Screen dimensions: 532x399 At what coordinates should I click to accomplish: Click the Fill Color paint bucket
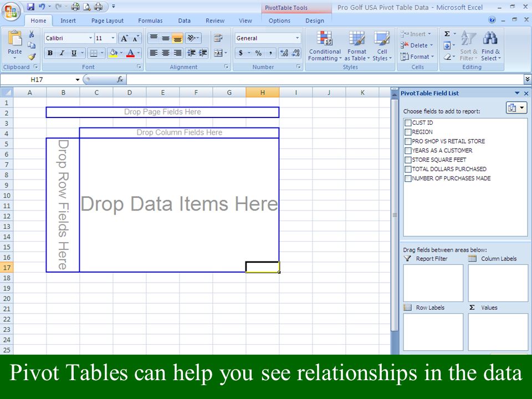click(x=113, y=53)
